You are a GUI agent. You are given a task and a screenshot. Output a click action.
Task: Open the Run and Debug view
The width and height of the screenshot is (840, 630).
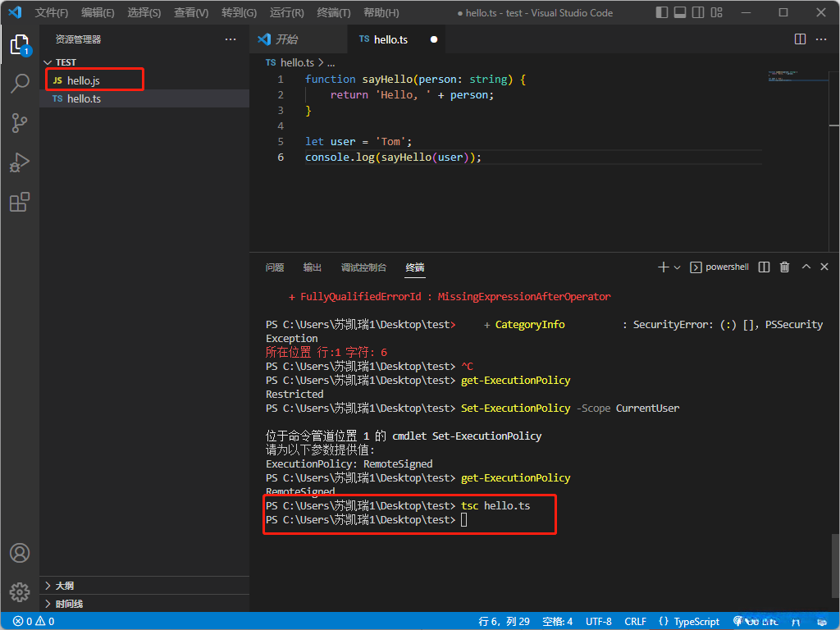coord(20,162)
